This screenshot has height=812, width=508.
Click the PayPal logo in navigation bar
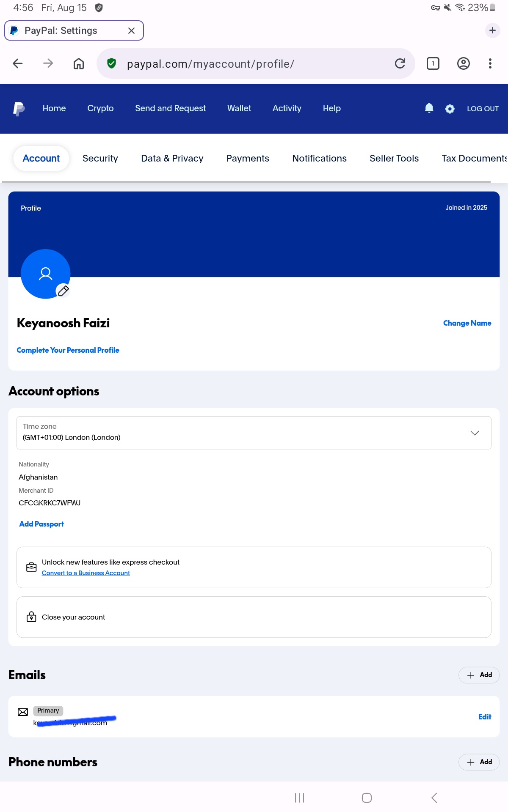pyautogui.click(x=19, y=109)
